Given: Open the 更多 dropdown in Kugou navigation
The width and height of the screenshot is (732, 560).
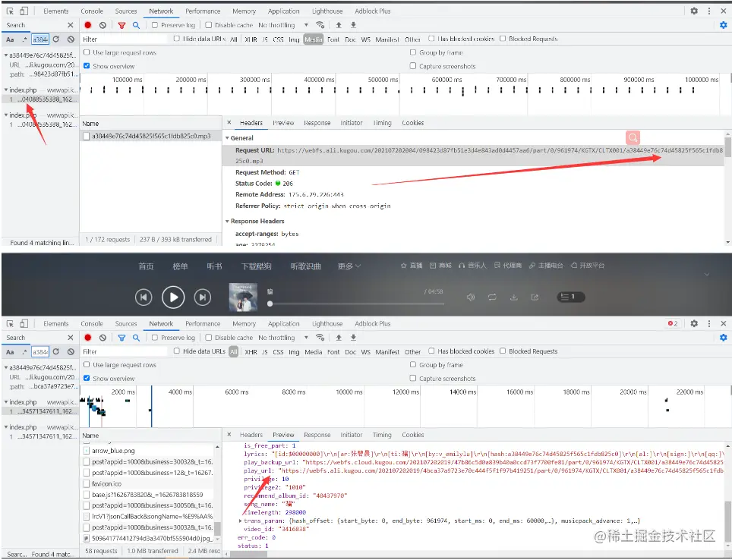Looking at the screenshot, I should [349, 266].
